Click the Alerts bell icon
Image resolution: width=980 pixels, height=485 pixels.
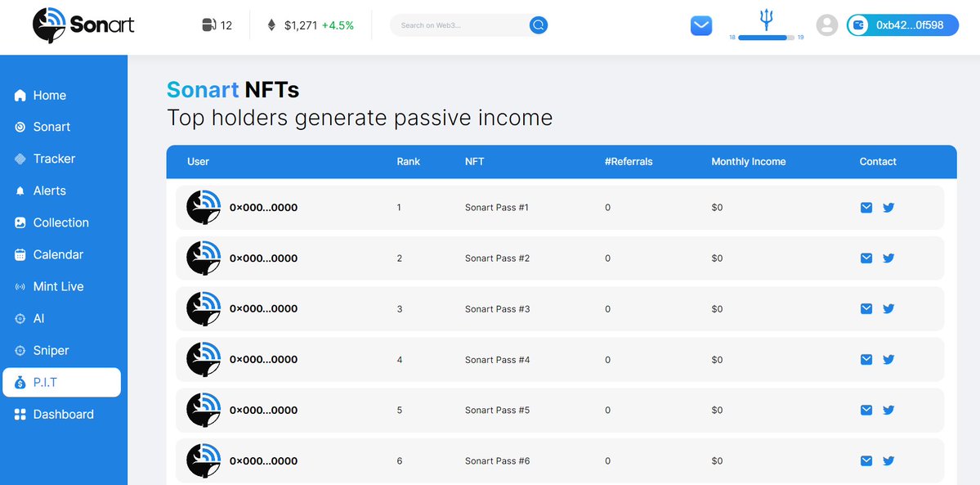[20, 191]
